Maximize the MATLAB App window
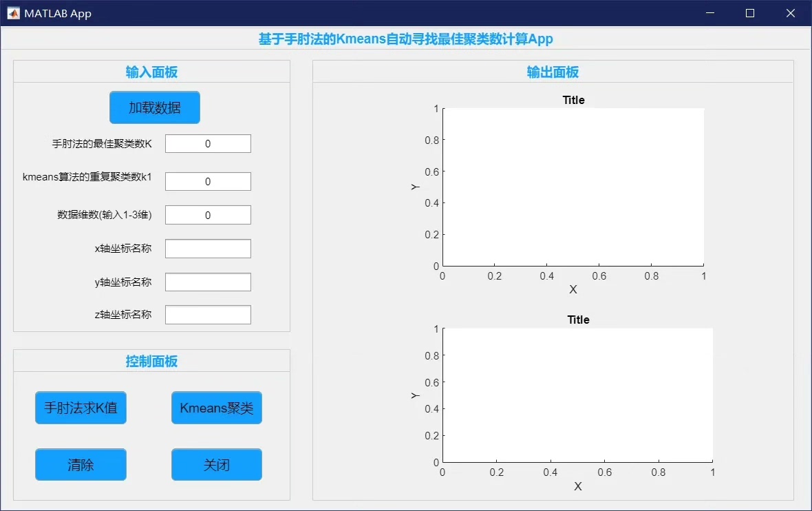 (x=750, y=13)
